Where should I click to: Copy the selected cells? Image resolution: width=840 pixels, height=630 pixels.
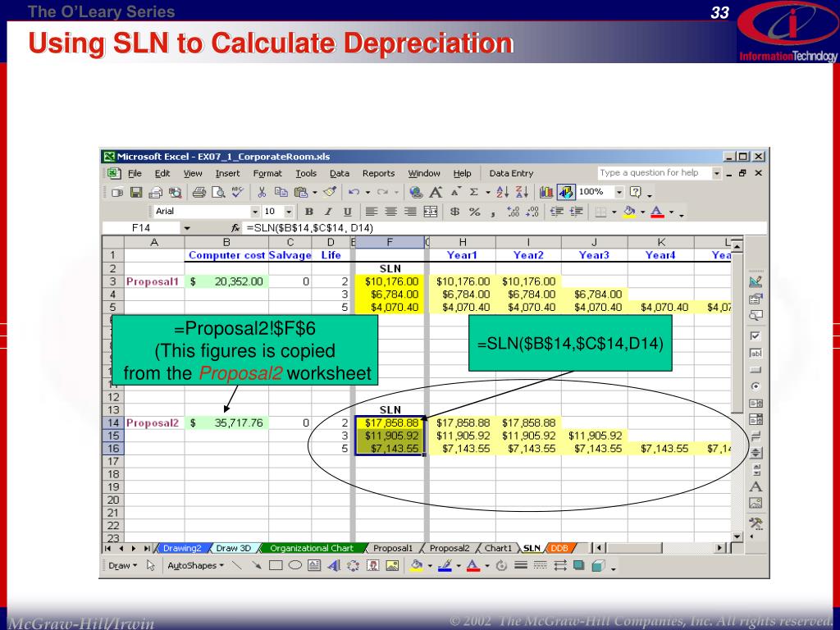281,192
